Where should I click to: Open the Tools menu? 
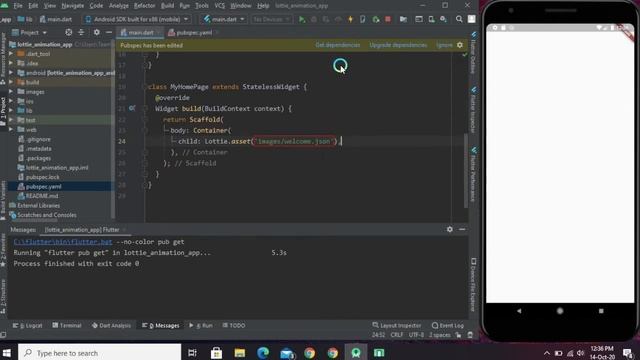point(202,6)
